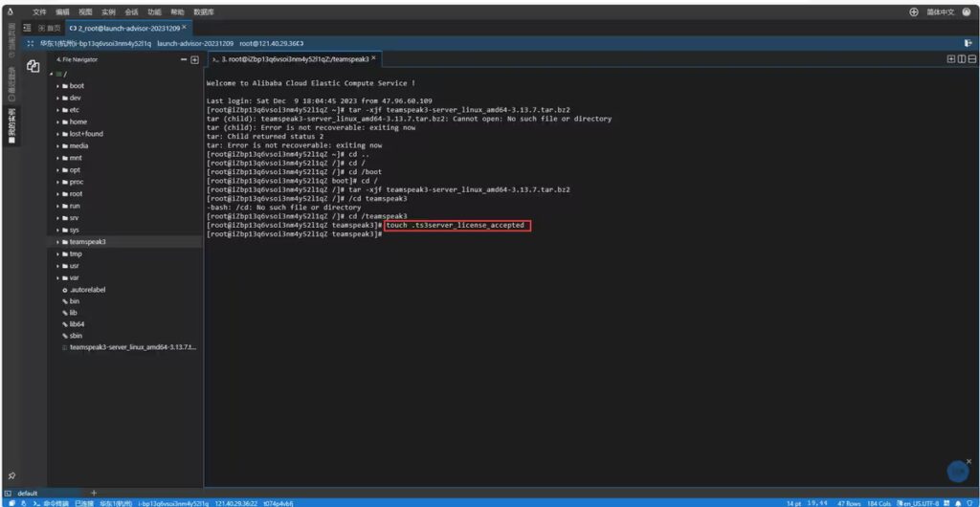Click the plus box icon in File Navigator header
980x507 pixels.
[x=194, y=60]
